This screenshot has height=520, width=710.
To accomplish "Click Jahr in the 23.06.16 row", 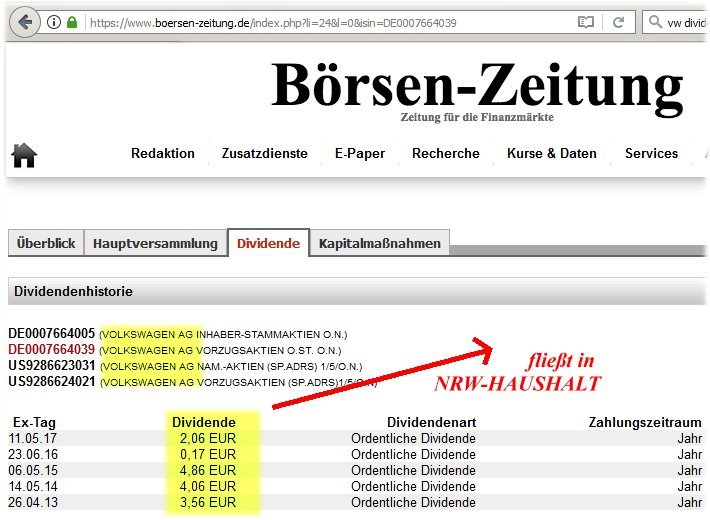I will pos(690,454).
